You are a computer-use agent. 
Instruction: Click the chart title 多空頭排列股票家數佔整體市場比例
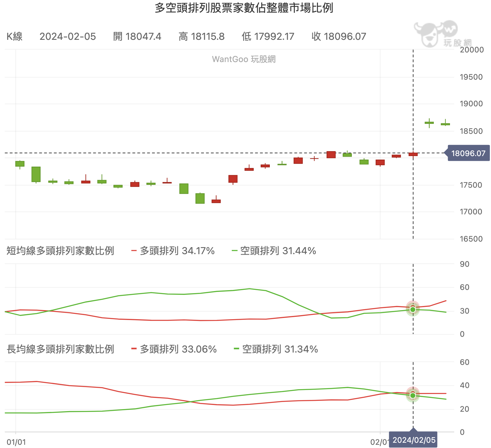click(244, 8)
